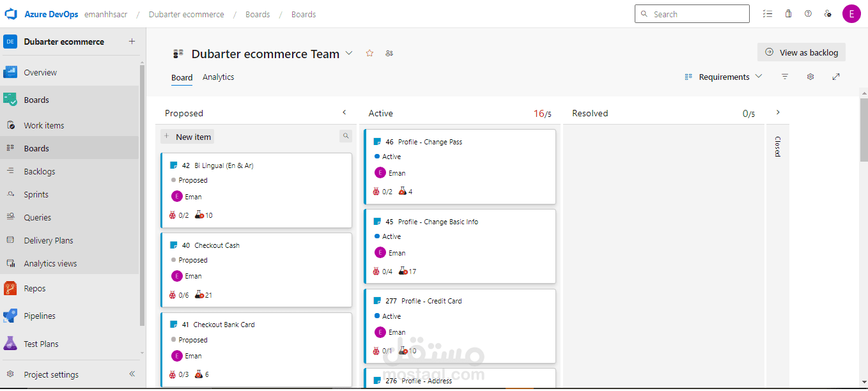The image size is (868, 391).
Task: Expand the Dubarter ecommerce Team selector chevron
Action: pos(349,53)
